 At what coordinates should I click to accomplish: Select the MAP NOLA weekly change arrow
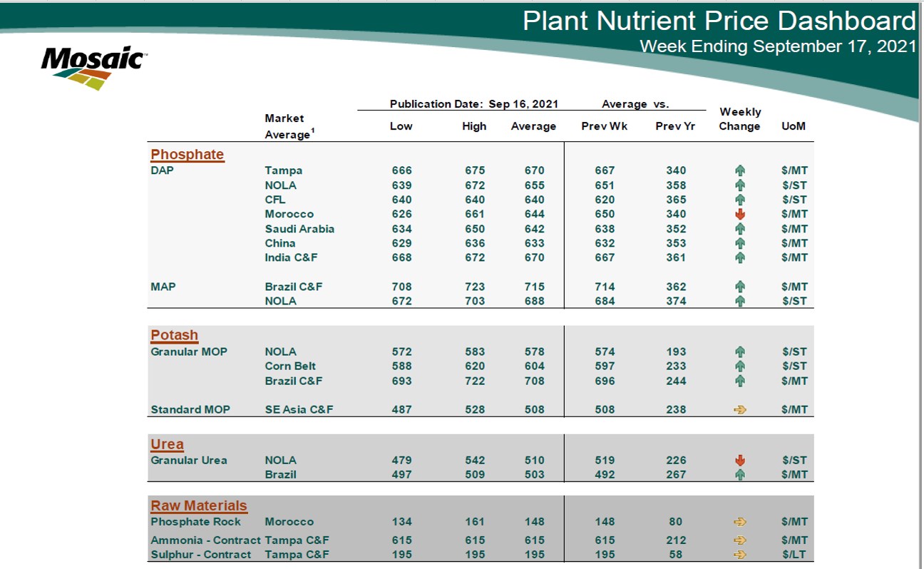point(740,301)
